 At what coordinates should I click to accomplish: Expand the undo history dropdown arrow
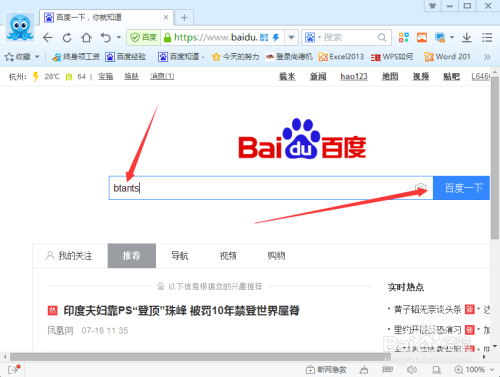coord(119,38)
